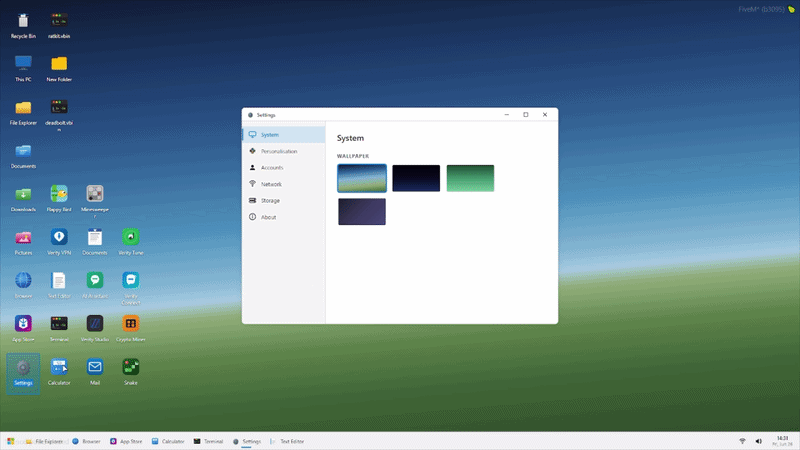Open the Start menu in taskbar

(11, 441)
